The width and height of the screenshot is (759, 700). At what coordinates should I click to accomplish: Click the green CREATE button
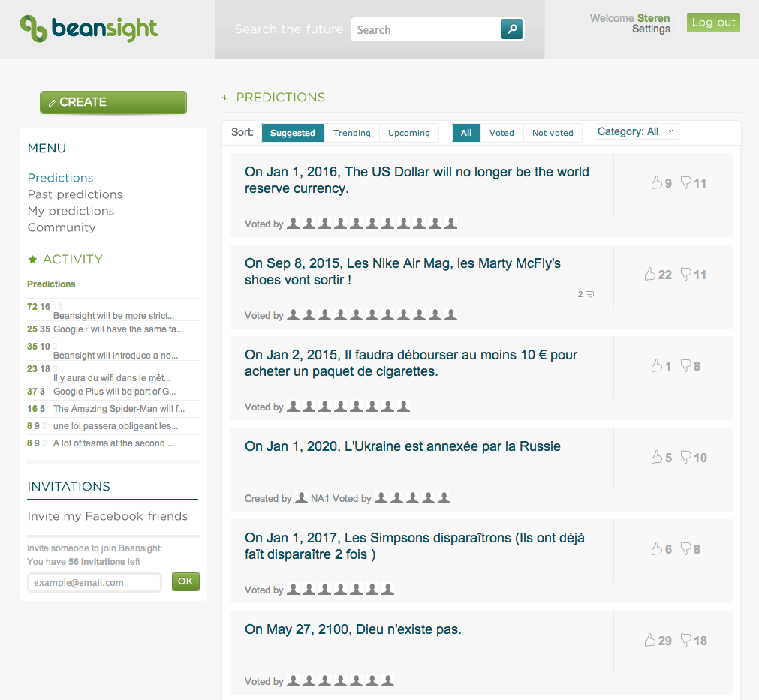tap(113, 102)
